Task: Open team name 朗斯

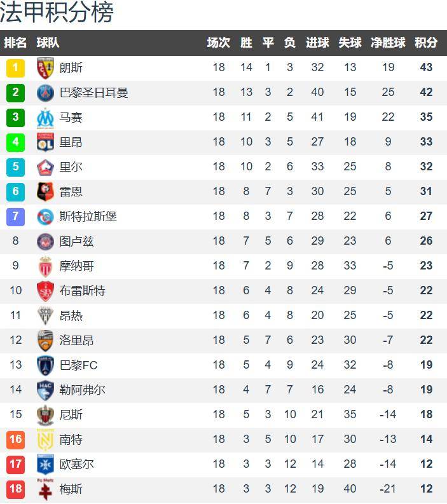Action: pyautogui.click(x=71, y=67)
